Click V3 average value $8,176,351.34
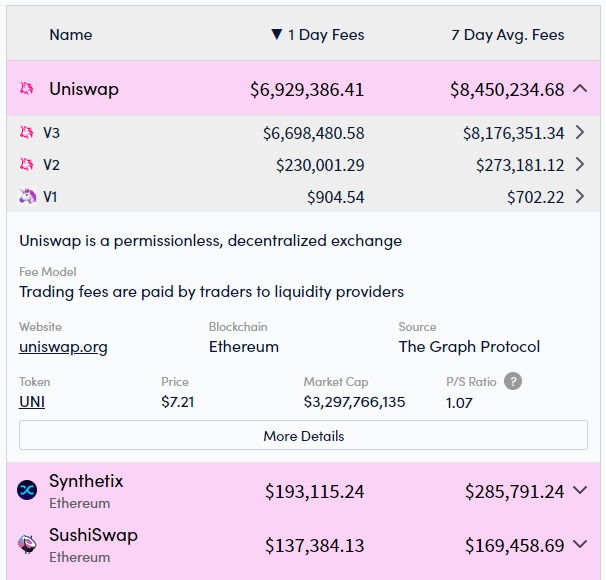 point(514,134)
